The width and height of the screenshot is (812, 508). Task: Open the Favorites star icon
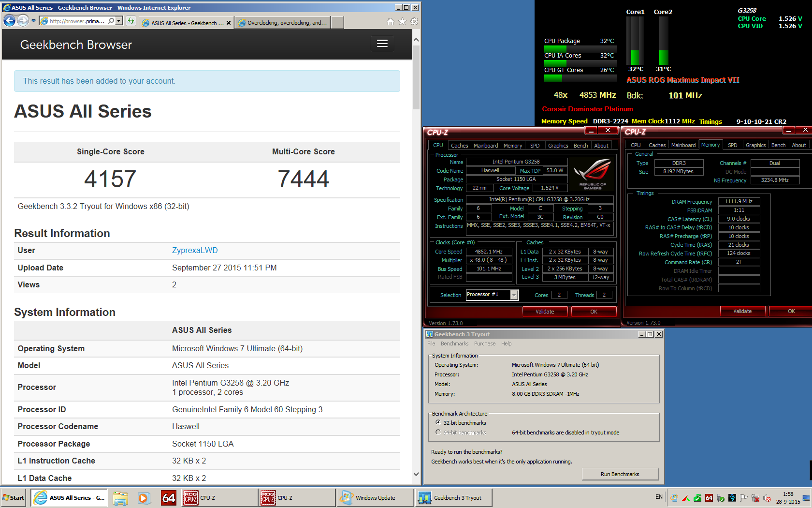click(x=402, y=21)
